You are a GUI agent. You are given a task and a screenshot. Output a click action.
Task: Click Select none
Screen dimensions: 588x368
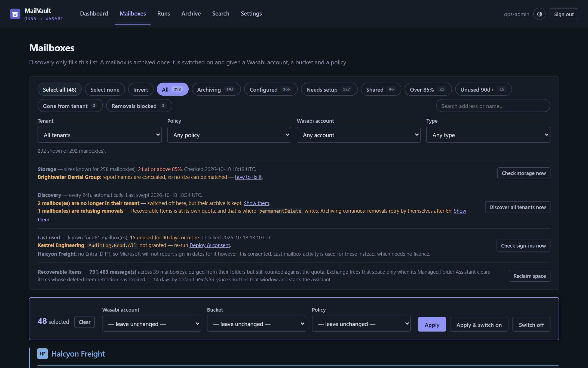[x=105, y=89]
